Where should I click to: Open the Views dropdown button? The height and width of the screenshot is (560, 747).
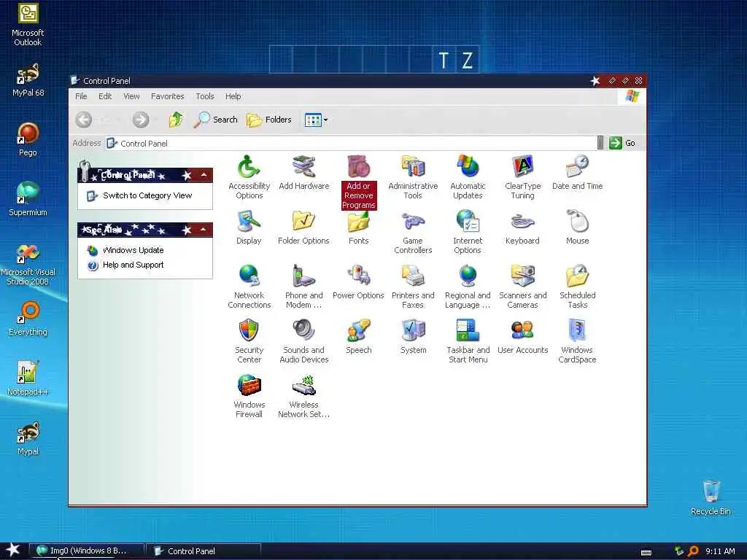[316, 120]
